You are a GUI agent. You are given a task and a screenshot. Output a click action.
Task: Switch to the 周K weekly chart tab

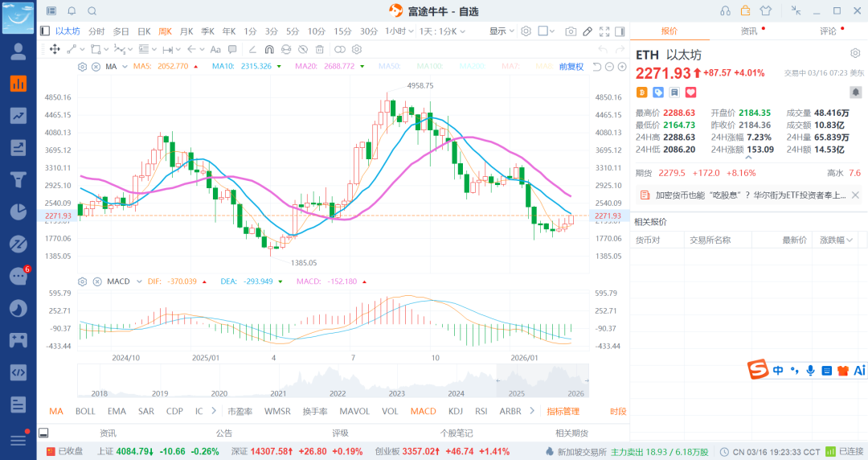click(x=165, y=31)
